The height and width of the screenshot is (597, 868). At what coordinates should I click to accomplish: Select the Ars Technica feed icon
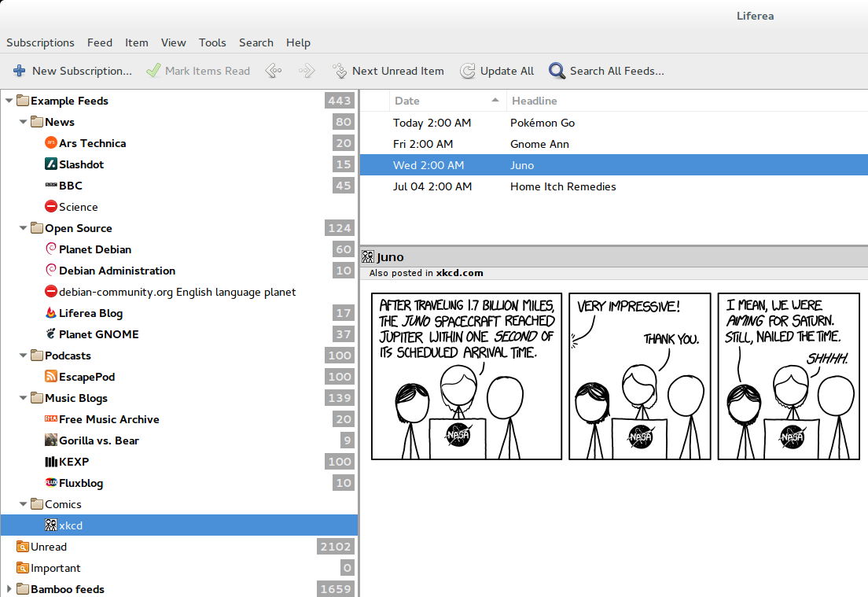[x=51, y=143]
